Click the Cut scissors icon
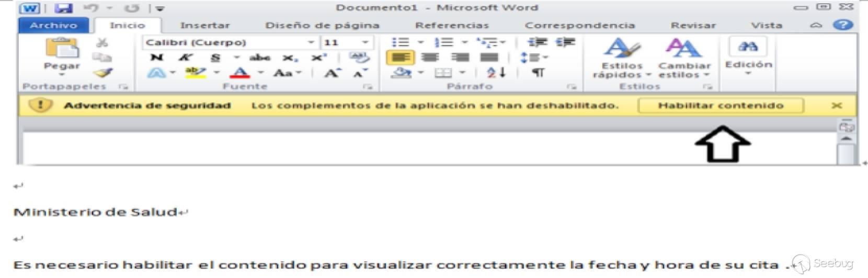The width and height of the screenshot is (868, 278). click(102, 42)
